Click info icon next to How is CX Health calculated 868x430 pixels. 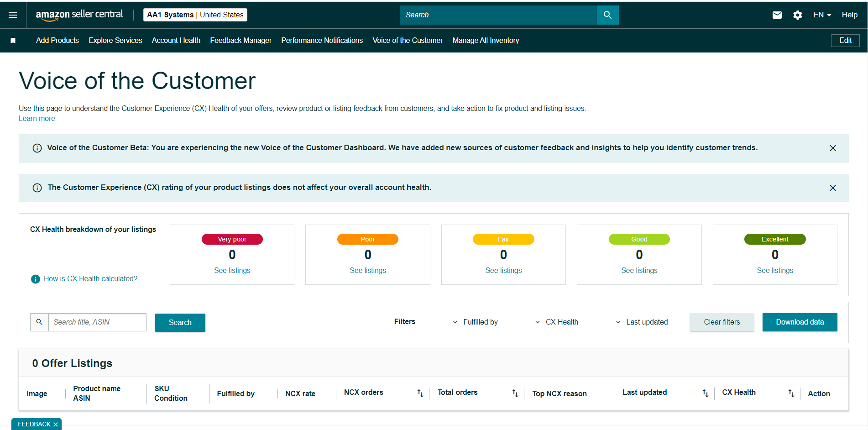[x=35, y=279]
